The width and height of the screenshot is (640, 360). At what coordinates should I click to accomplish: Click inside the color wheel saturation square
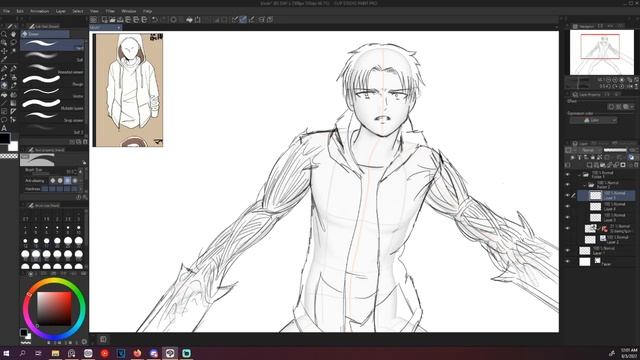(x=54, y=309)
